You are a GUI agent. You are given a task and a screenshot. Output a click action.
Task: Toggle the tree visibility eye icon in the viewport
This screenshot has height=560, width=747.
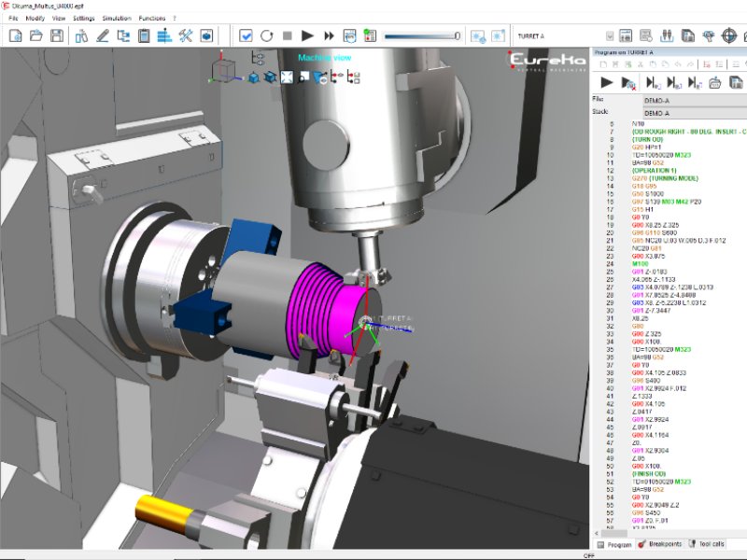[337, 77]
